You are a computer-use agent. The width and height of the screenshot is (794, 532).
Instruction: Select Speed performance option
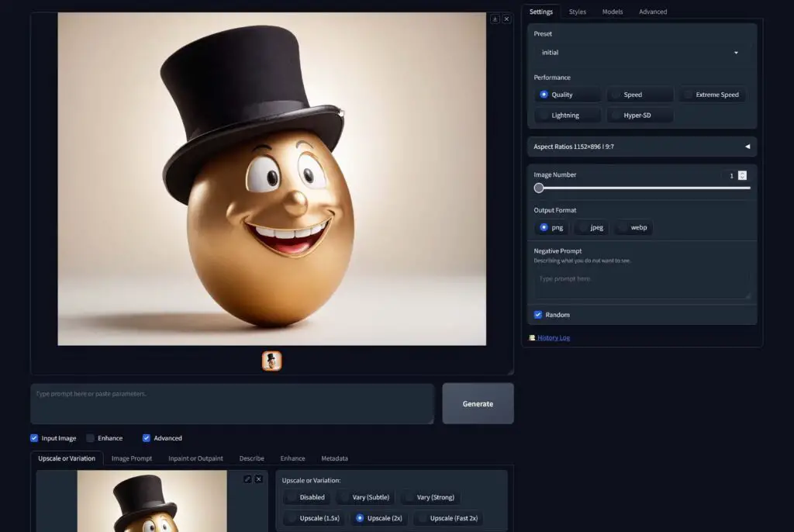(x=640, y=95)
